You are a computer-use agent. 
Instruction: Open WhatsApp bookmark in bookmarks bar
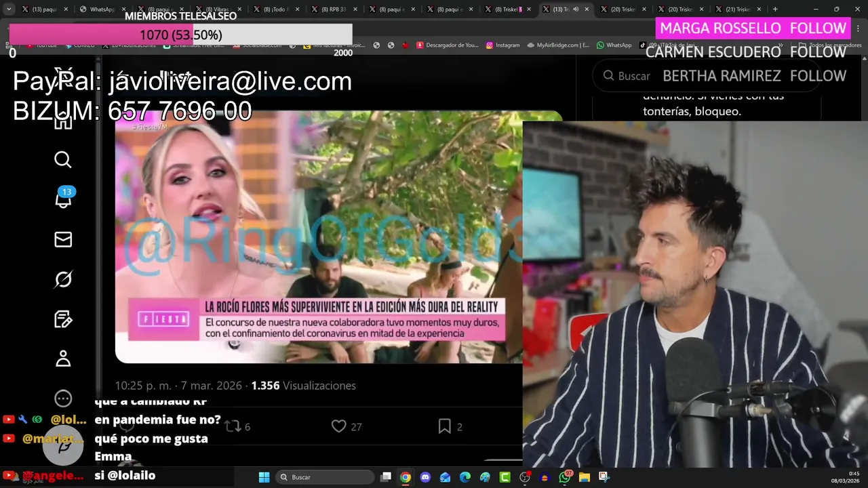614,45
